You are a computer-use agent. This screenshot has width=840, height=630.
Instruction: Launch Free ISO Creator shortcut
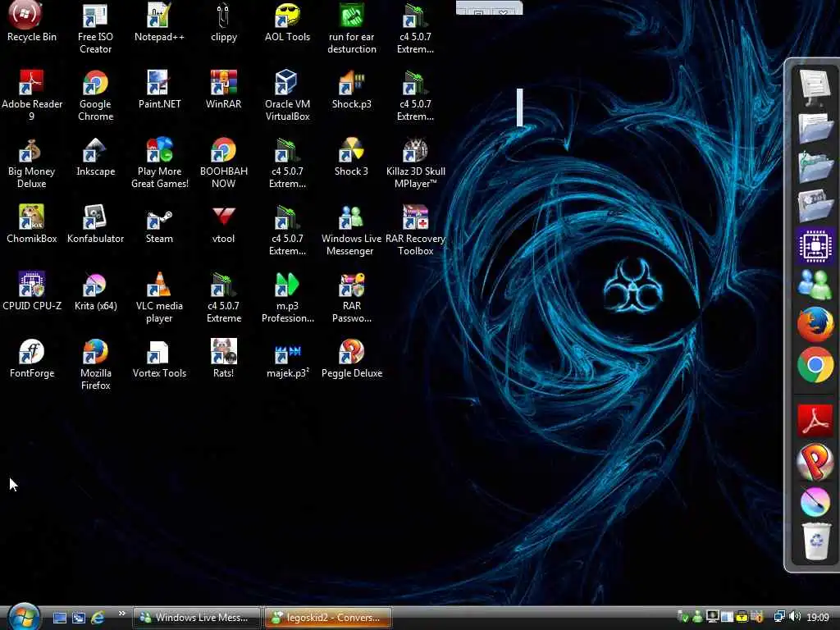click(x=95, y=27)
